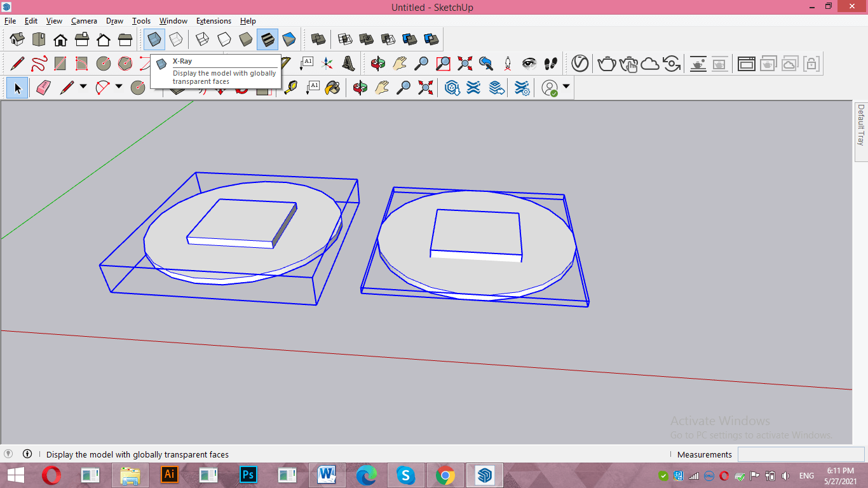
Task: Open the Extensions menu
Action: (x=214, y=21)
